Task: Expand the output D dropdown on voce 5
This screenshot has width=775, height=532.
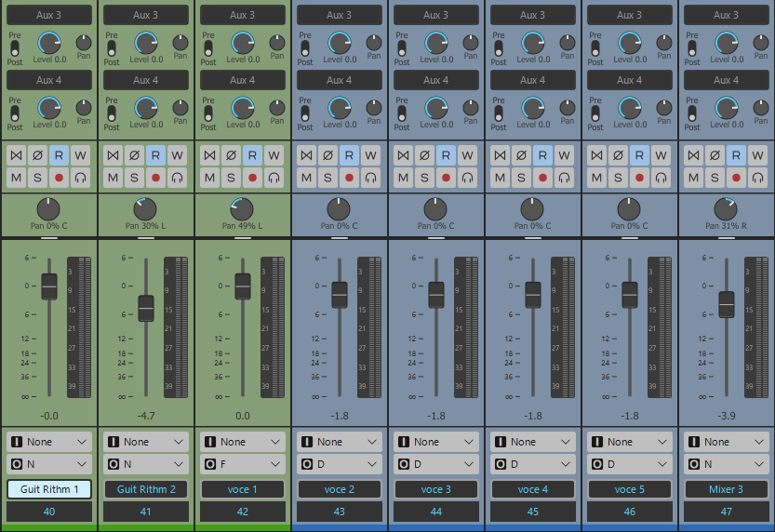Action: tap(629, 464)
